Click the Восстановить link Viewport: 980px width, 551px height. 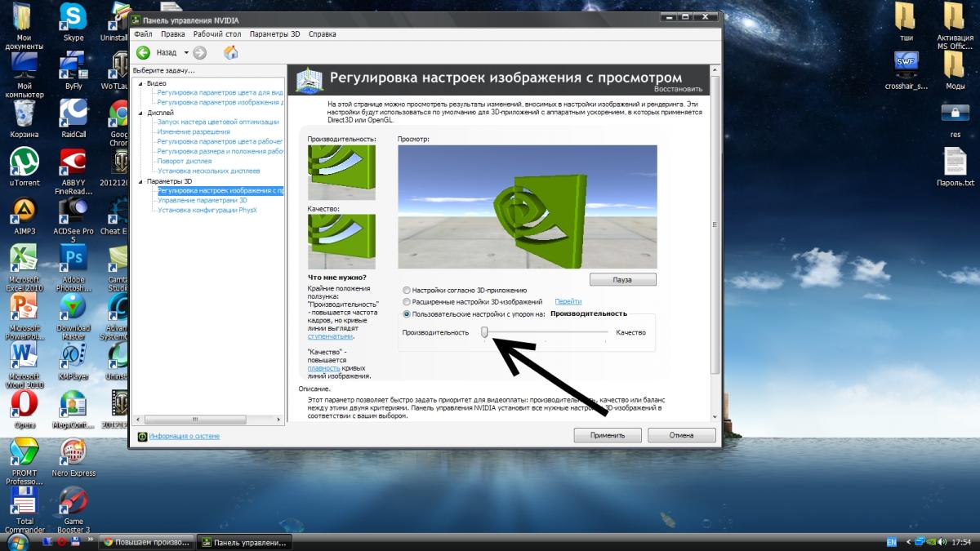click(678, 89)
